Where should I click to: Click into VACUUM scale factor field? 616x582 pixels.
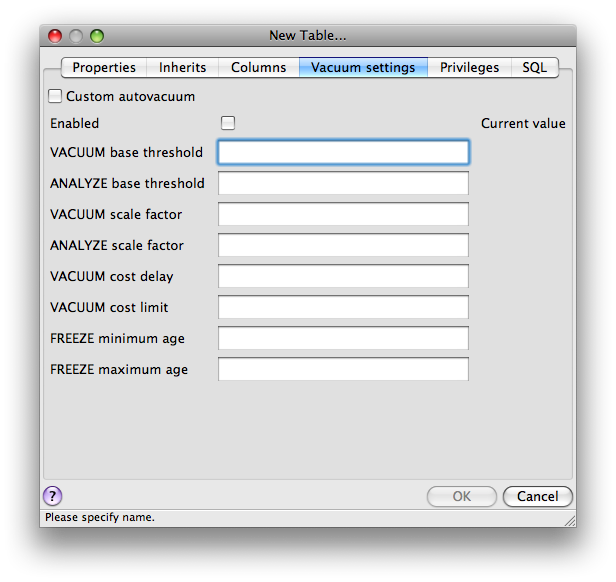coord(343,214)
